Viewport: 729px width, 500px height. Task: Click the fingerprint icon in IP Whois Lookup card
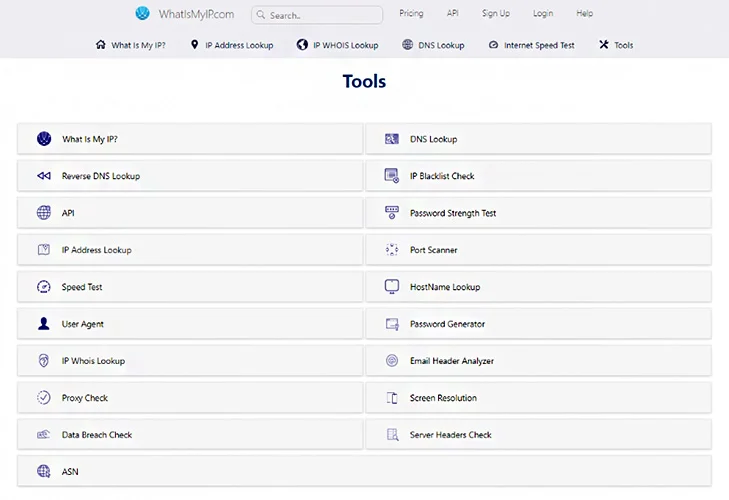click(44, 360)
